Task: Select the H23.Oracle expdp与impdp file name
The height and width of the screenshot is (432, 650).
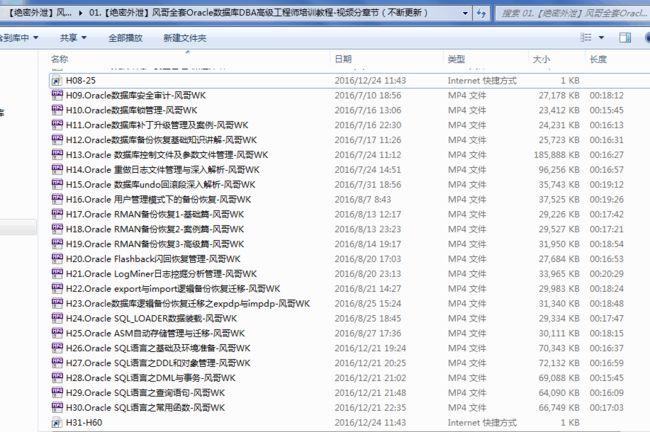Action: point(188,303)
